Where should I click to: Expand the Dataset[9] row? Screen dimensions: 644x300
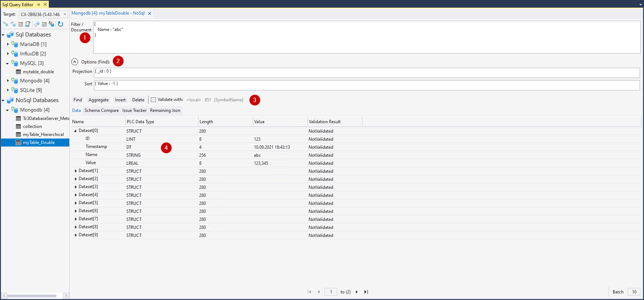[x=75, y=235]
